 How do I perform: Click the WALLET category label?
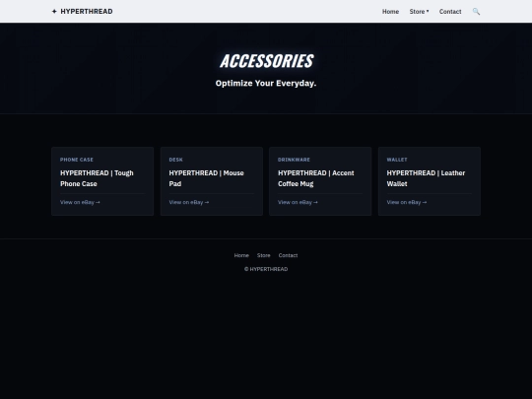[x=397, y=160]
